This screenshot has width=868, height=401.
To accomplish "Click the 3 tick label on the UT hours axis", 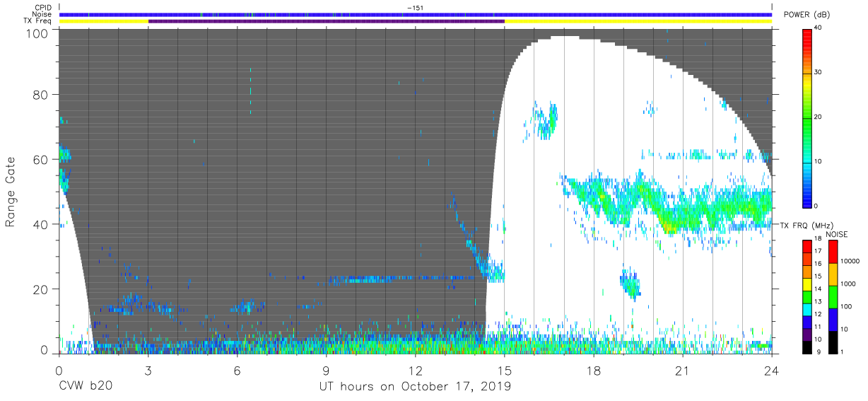I will [x=148, y=370].
